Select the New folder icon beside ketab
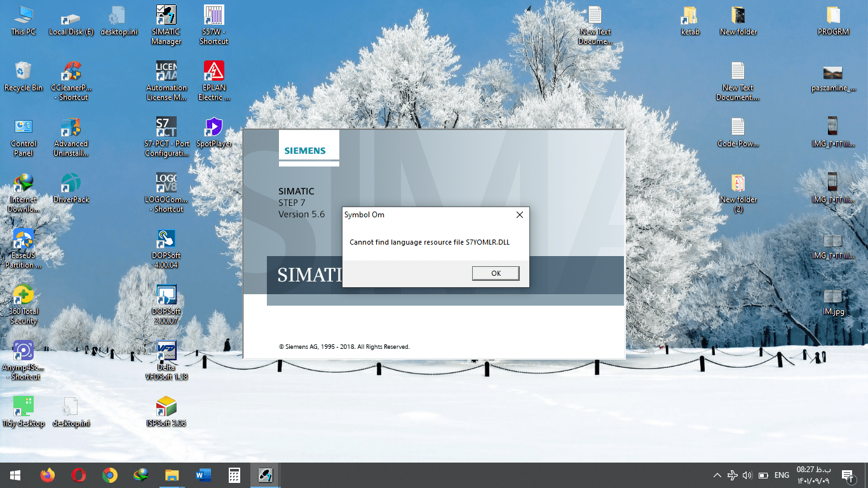868x488 pixels. tap(738, 20)
